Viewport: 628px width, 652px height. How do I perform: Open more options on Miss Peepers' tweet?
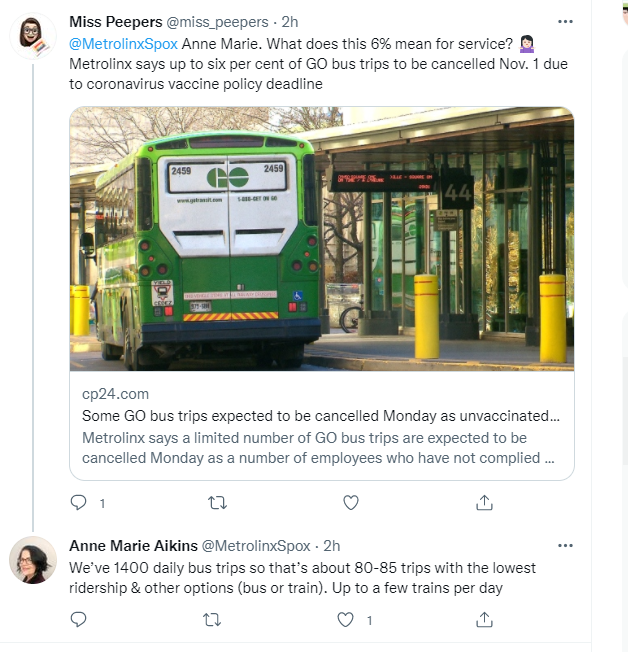pyautogui.click(x=565, y=21)
